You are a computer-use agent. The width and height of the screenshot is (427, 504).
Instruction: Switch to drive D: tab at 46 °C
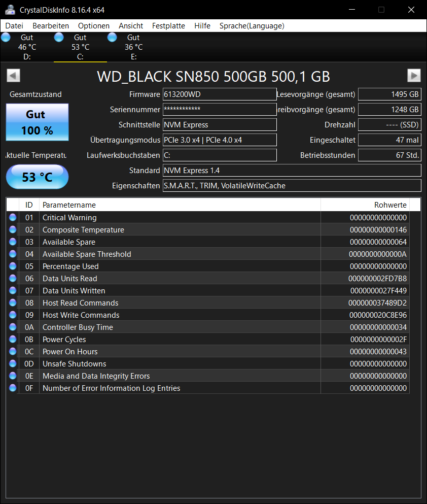point(27,47)
